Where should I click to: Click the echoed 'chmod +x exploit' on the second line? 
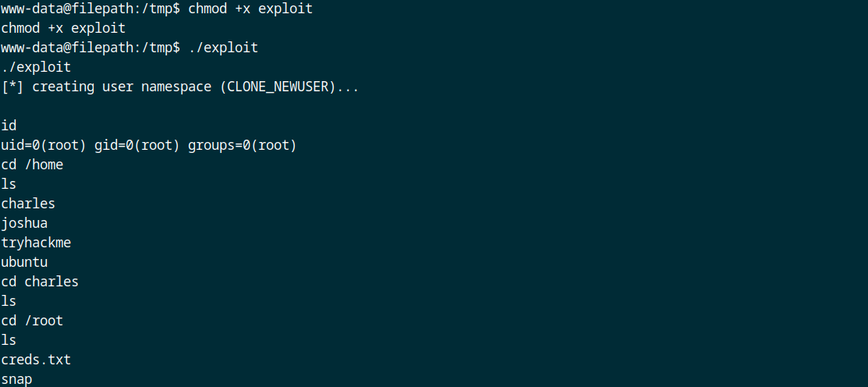[x=63, y=28]
